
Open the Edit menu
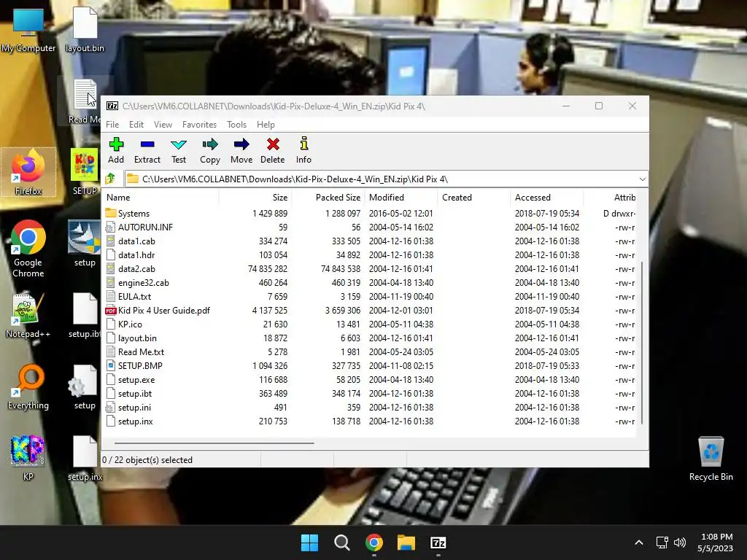pos(136,124)
